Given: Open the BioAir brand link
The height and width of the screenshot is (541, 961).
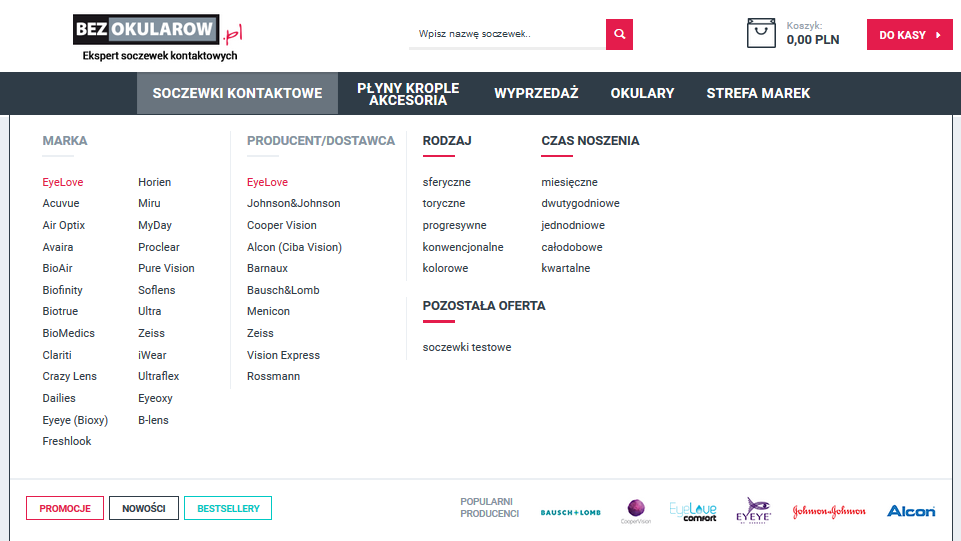Looking at the screenshot, I should tap(58, 268).
